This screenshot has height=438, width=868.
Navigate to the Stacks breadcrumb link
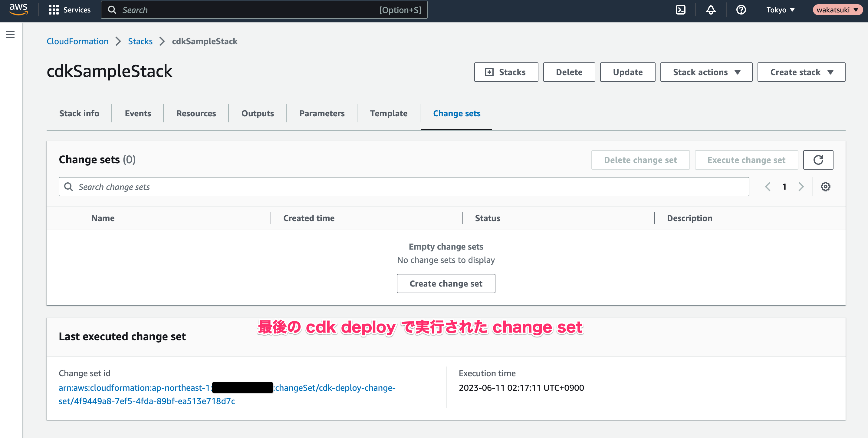pyautogui.click(x=140, y=41)
